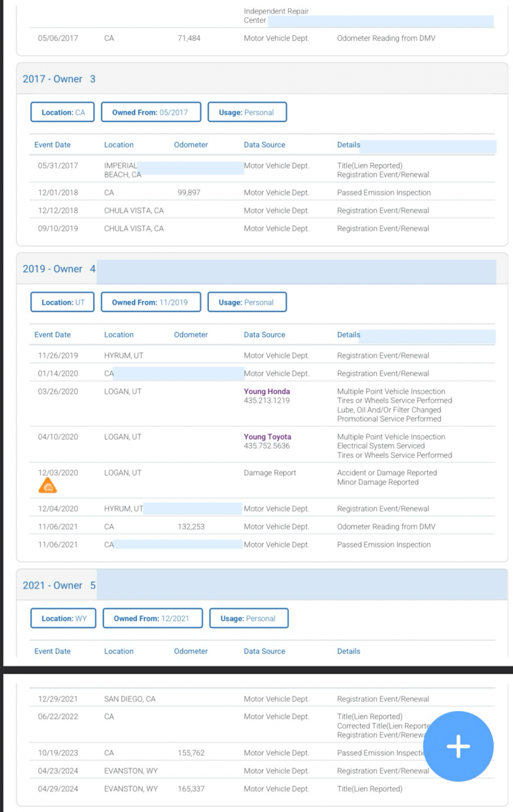Image resolution: width=513 pixels, height=812 pixels.
Task: Select the 09/10/2019 event date
Action: 58,229
